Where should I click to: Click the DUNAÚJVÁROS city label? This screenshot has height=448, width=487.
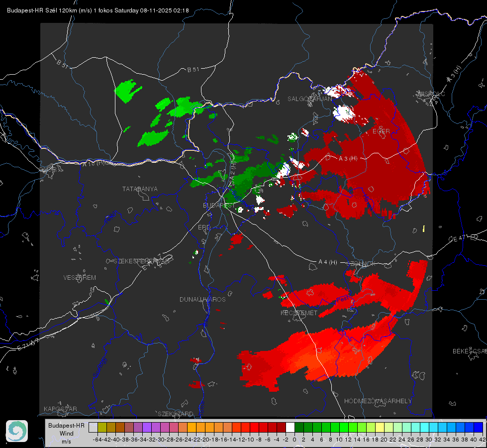click(x=202, y=299)
